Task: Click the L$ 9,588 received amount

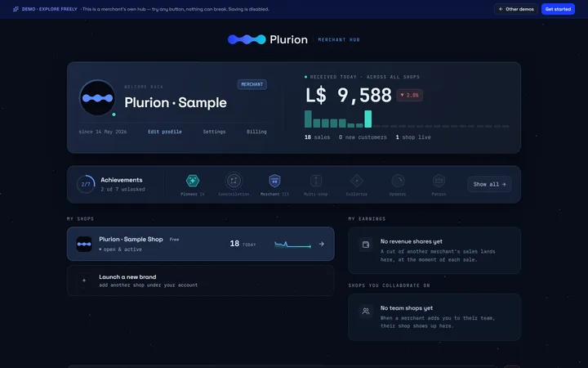Action: 349,95
